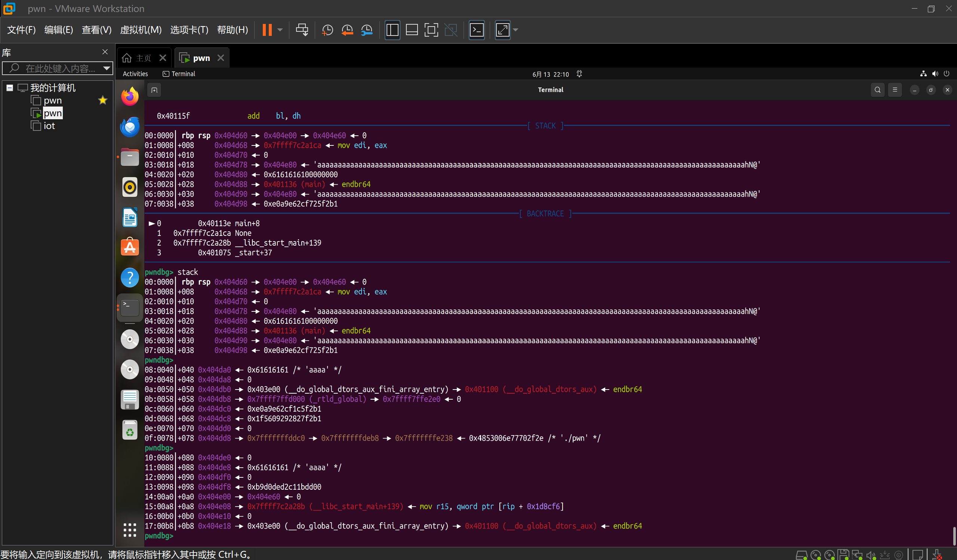
Task: Open the 文件(F) menu
Action: tap(21, 30)
